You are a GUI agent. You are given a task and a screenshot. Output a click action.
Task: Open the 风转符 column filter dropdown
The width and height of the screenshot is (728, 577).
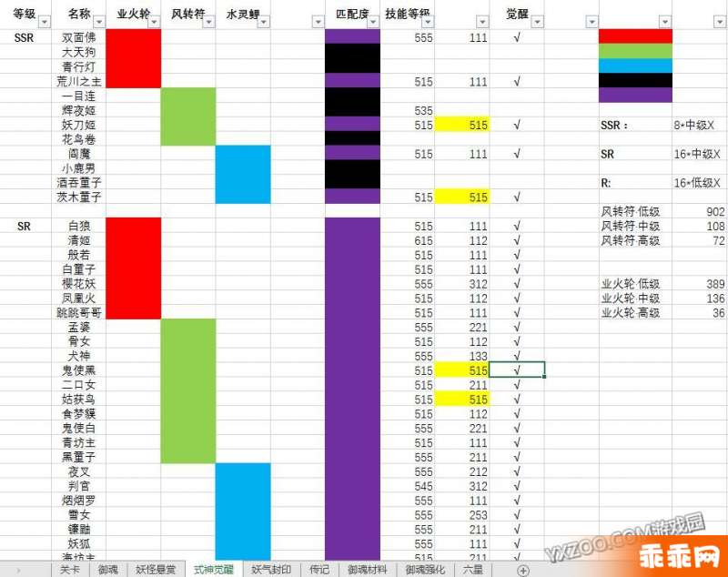(208, 21)
